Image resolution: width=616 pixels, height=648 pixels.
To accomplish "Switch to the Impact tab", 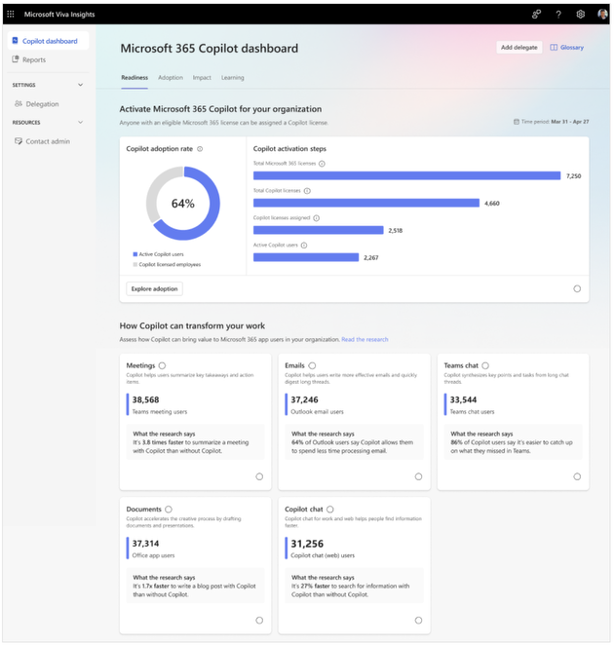I will click(x=201, y=77).
